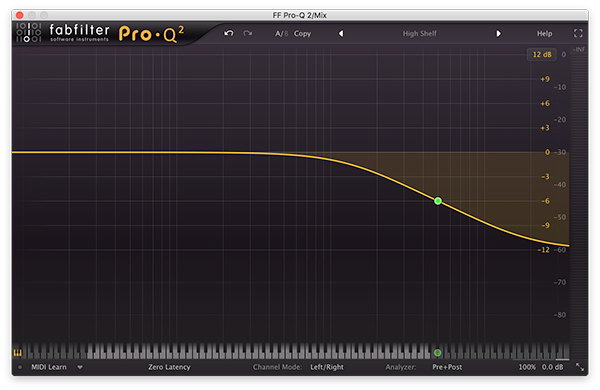Go to the next preset arrow
This screenshot has height=390, width=600.
coord(498,34)
